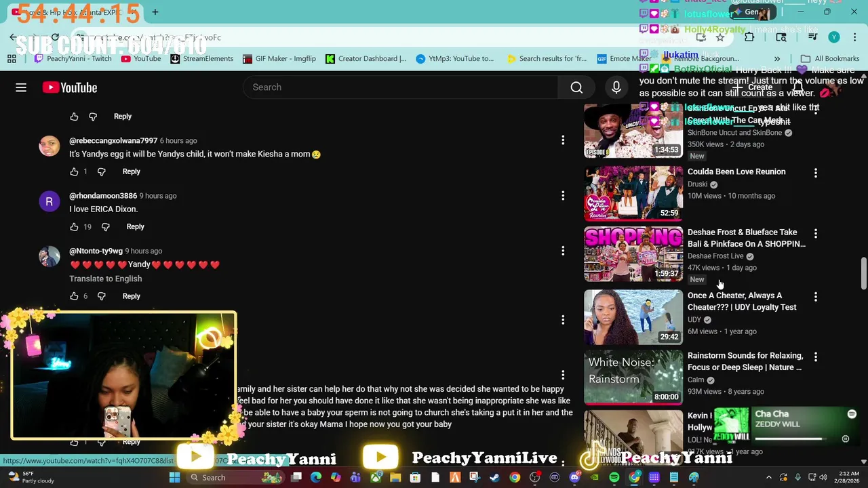
Task: Open Coulda Been Love Reunion title
Action: [736, 172]
